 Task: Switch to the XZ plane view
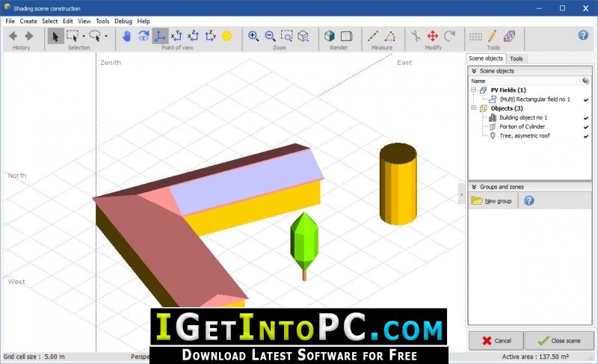point(194,36)
